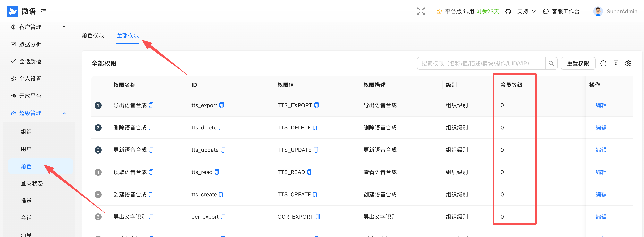Expand the 支持 dropdown
The height and width of the screenshot is (237, 644).
(x=527, y=11)
